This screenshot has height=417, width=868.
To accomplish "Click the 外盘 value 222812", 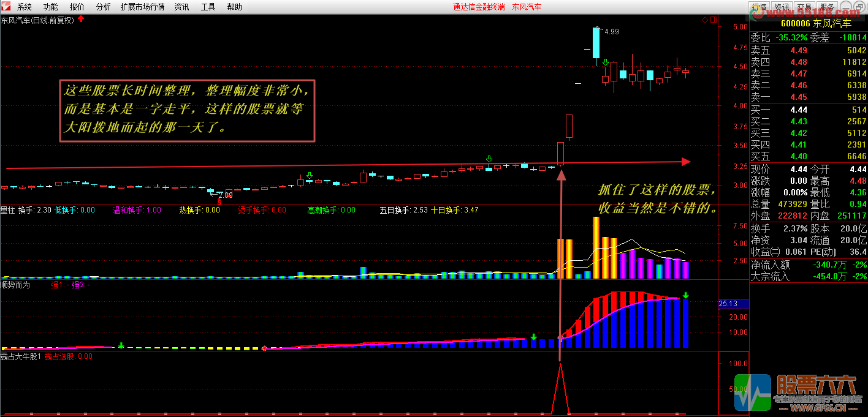I will (793, 216).
